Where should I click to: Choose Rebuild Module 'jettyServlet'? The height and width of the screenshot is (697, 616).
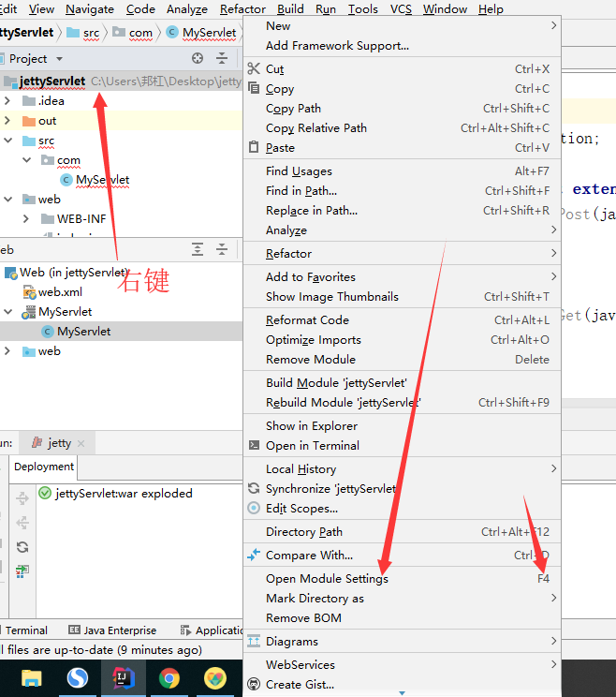point(402,402)
